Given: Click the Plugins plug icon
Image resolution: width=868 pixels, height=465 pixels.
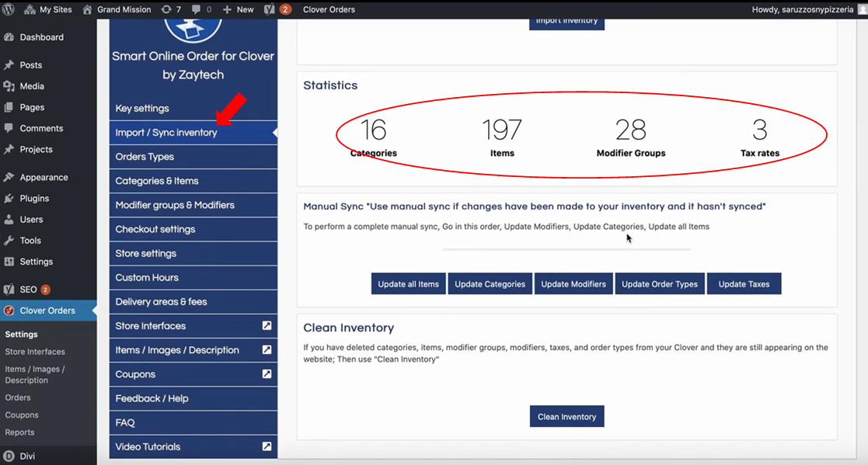Looking at the screenshot, I should pos(9,199).
